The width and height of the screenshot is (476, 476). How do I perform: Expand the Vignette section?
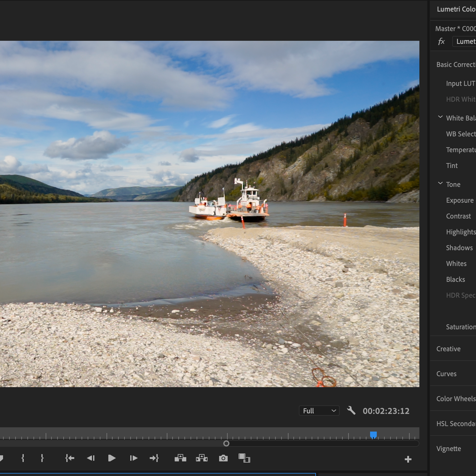tap(449, 449)
